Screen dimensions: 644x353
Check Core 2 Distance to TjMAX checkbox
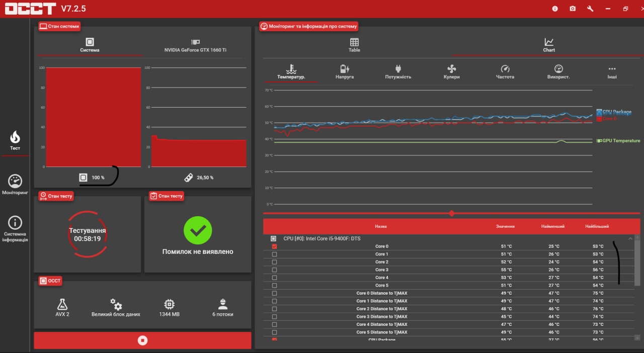(x=274, y=309)
